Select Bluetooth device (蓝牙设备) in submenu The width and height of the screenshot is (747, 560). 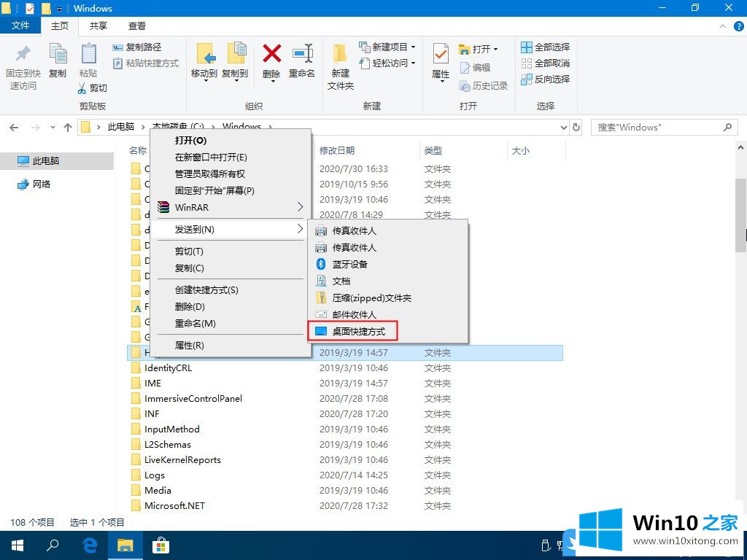click(350, 264)
